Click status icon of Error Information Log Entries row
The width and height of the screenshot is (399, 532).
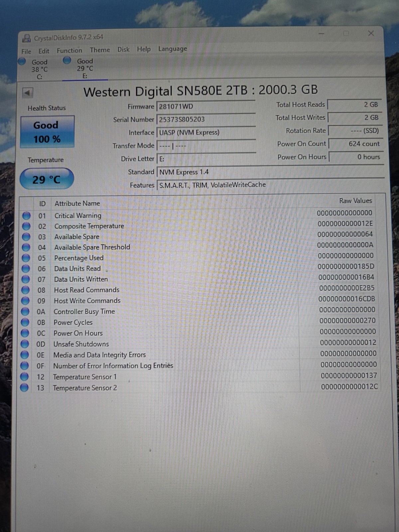(x=24, y=366)
